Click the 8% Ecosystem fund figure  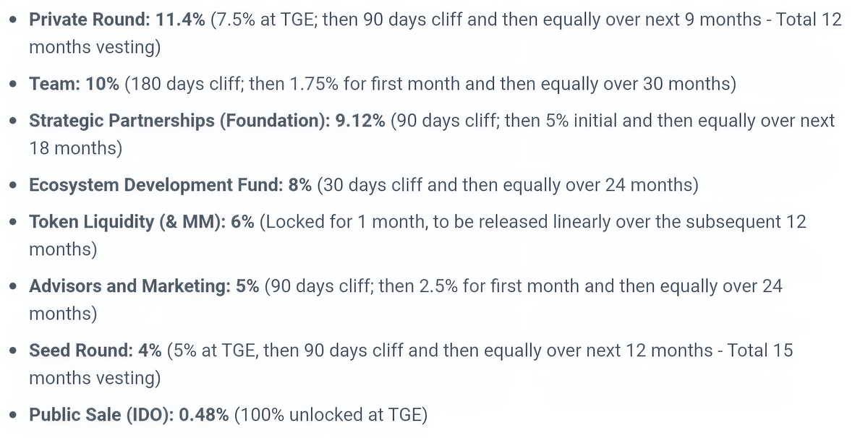point(299,186)
